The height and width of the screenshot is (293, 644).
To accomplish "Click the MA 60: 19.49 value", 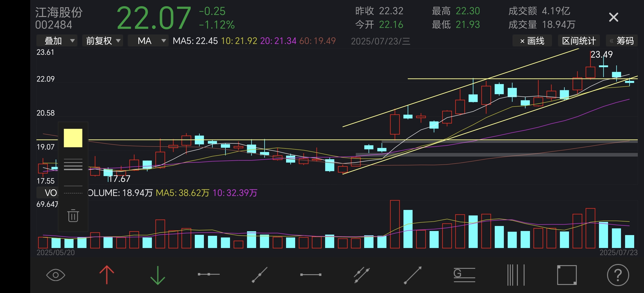I will (317, 41).
